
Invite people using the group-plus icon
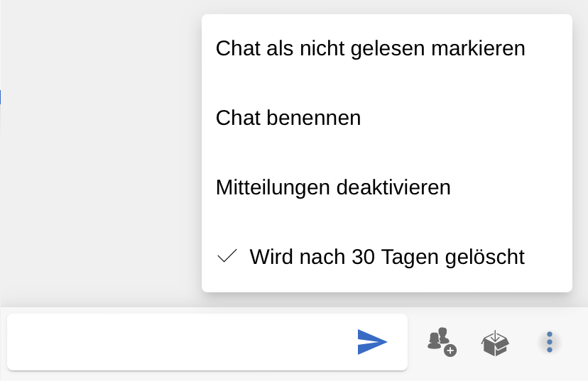pos(441,342)
